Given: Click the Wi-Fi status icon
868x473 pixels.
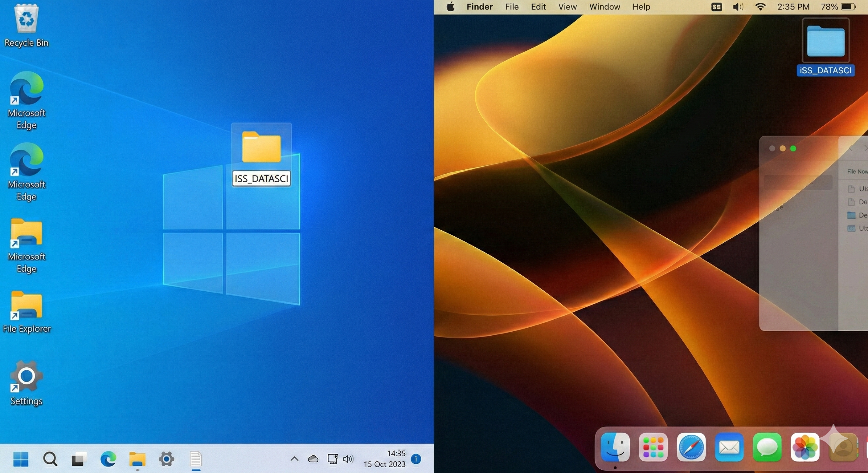Looking at the screenshot, I should pos(760,7).
